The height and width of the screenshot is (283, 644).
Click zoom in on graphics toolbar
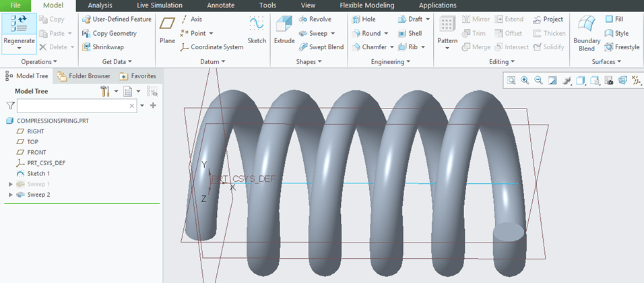[525, 80]
